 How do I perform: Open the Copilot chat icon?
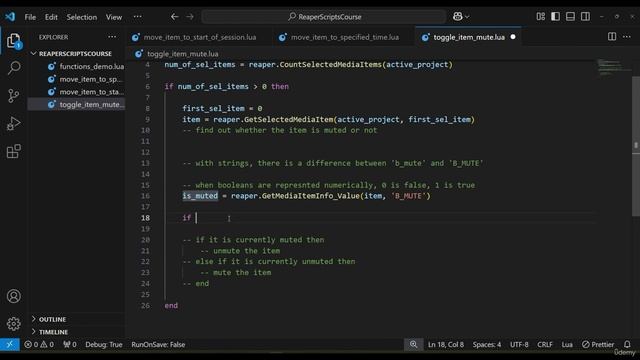coord(458,17)
